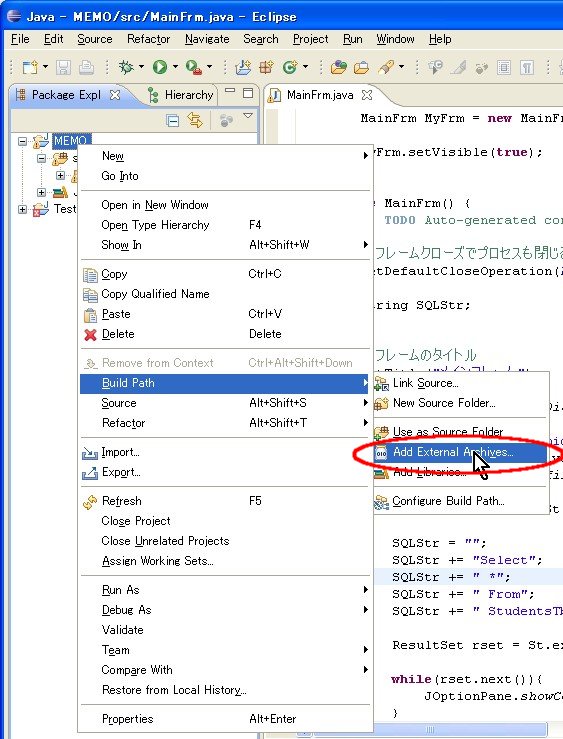Screen dimensions: 563x739
Task: Click the Save toolbar icon
Action: (63, 67)
